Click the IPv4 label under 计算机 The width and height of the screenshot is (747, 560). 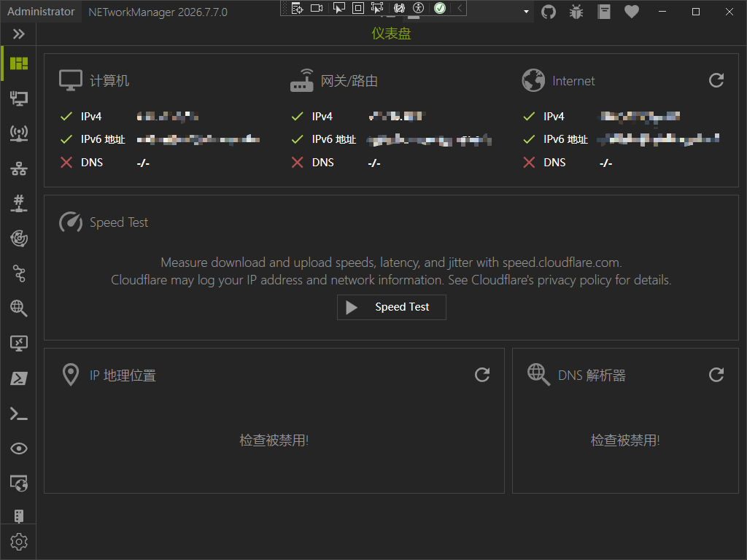coord(91,116)
